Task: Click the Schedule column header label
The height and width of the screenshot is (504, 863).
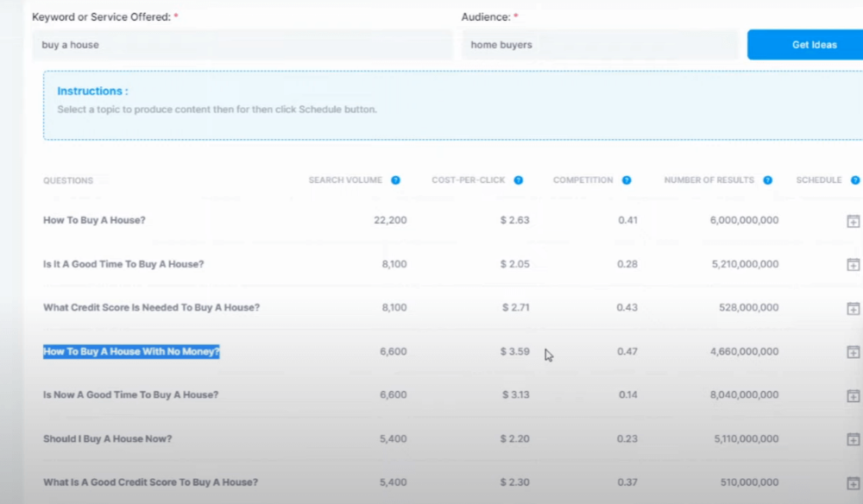Action: 819,180
